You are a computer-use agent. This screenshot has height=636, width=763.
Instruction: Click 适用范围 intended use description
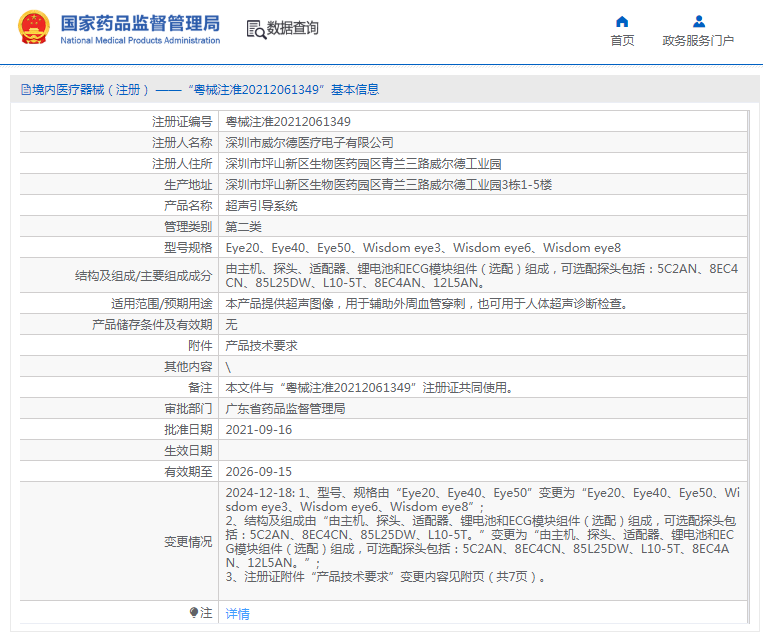click(427, 304)
